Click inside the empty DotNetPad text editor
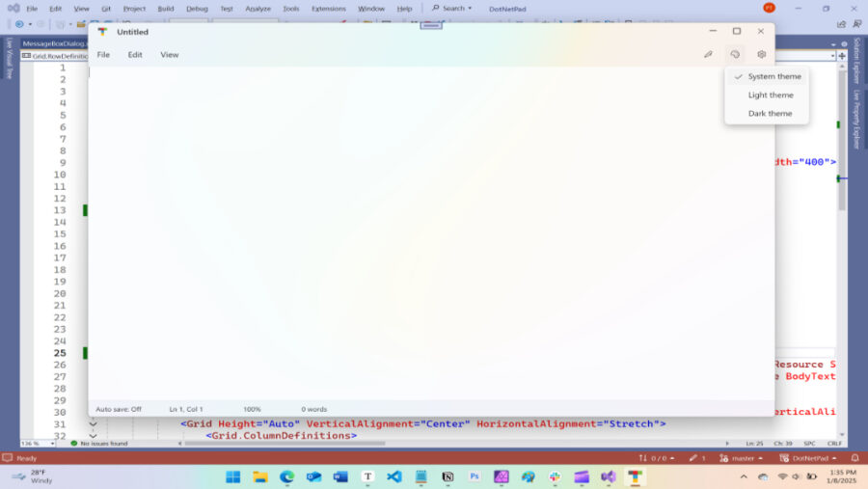This screenshot has width=868, height=489. point(431,232)
